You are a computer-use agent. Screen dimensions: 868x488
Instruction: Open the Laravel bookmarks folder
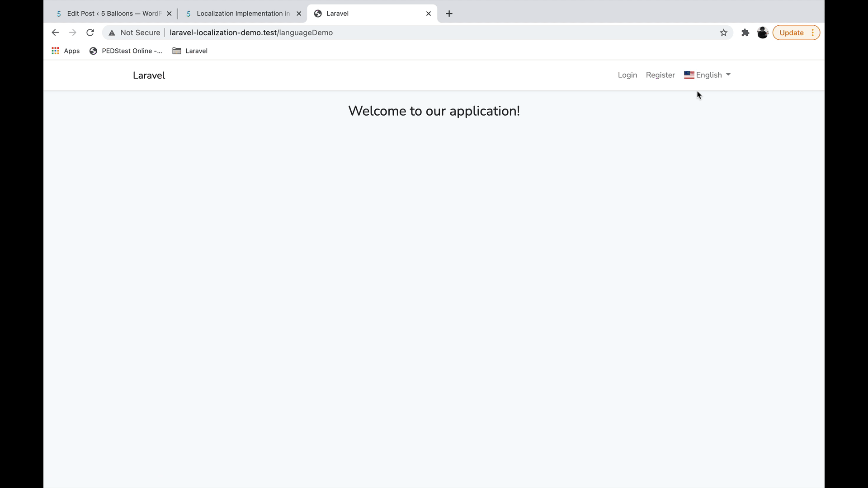coord(190,51)
